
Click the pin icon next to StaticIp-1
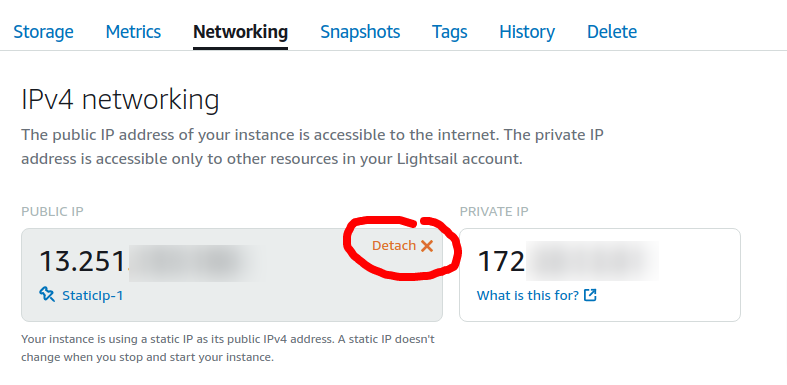(x=47, y=295)
